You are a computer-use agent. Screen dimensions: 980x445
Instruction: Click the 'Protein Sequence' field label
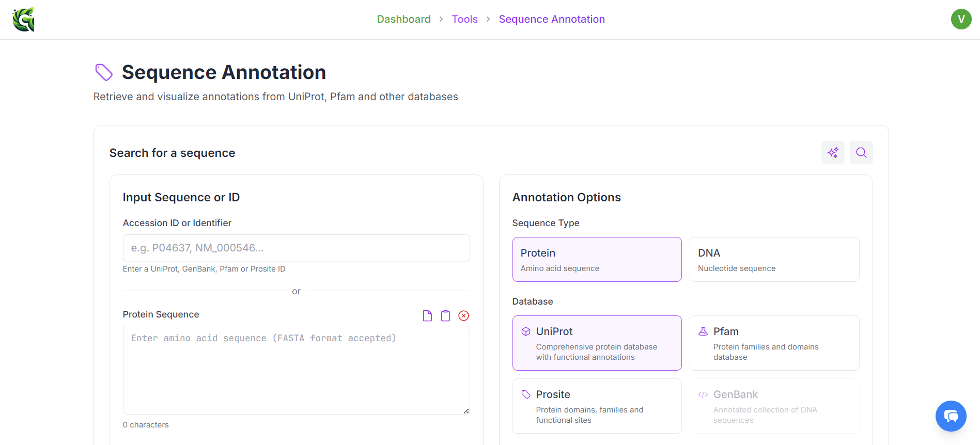click(161, 314)
